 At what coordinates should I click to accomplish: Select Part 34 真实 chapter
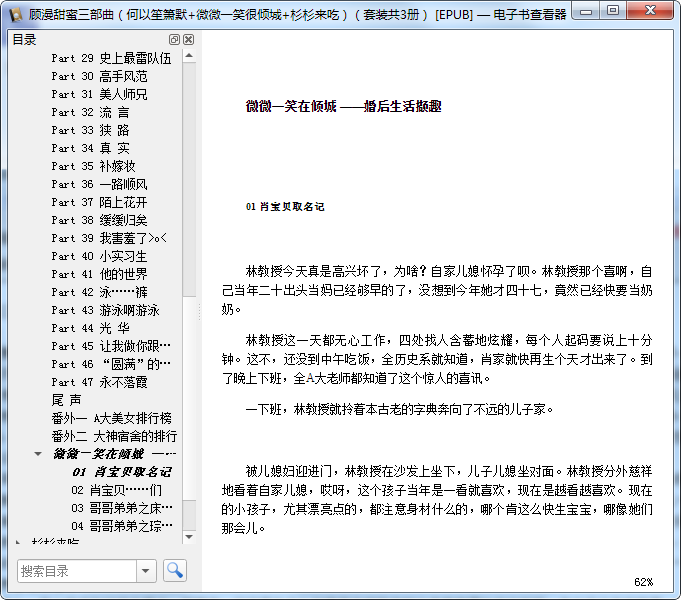coord(90,148)
